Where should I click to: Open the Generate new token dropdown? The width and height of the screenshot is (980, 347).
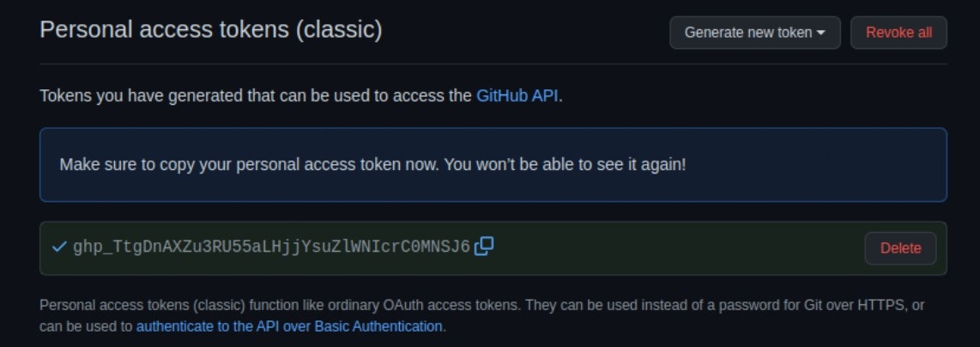point(755,33)
